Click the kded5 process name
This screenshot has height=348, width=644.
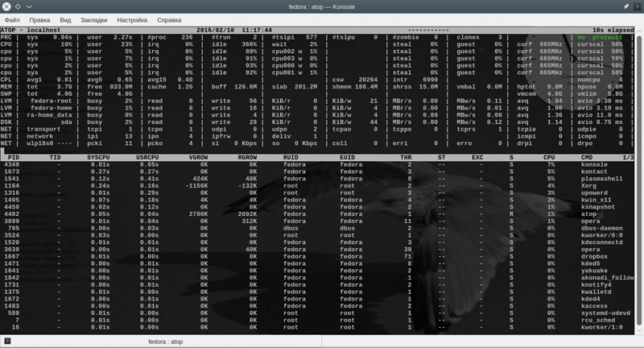point(590,263)
